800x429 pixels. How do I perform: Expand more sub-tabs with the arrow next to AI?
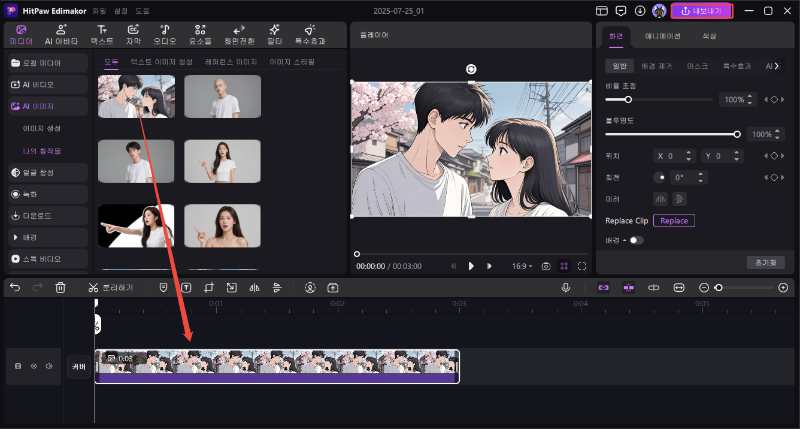(x=777, y=66)
